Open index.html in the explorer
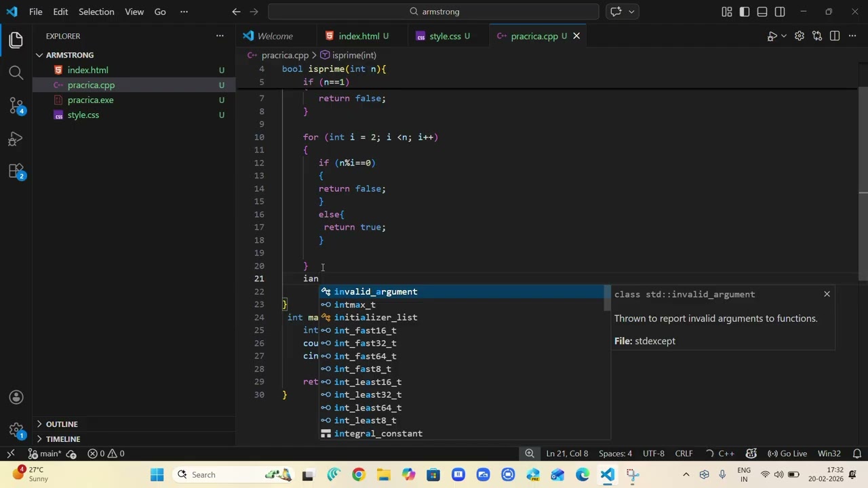The height and width of the screenshot is (488, 868). tap(134, 70)
